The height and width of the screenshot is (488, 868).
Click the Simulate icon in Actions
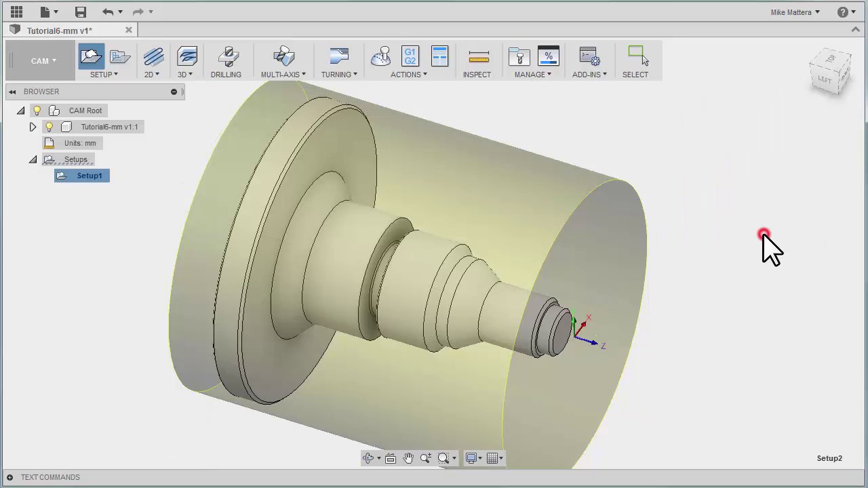(x=381, y=56)
